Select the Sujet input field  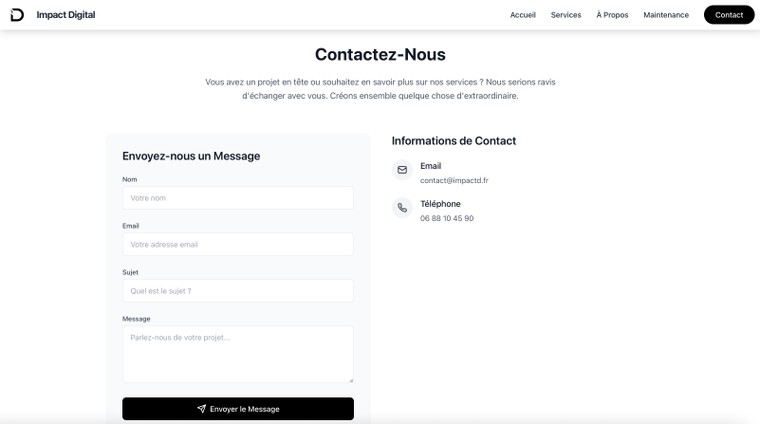click(238, 291)
